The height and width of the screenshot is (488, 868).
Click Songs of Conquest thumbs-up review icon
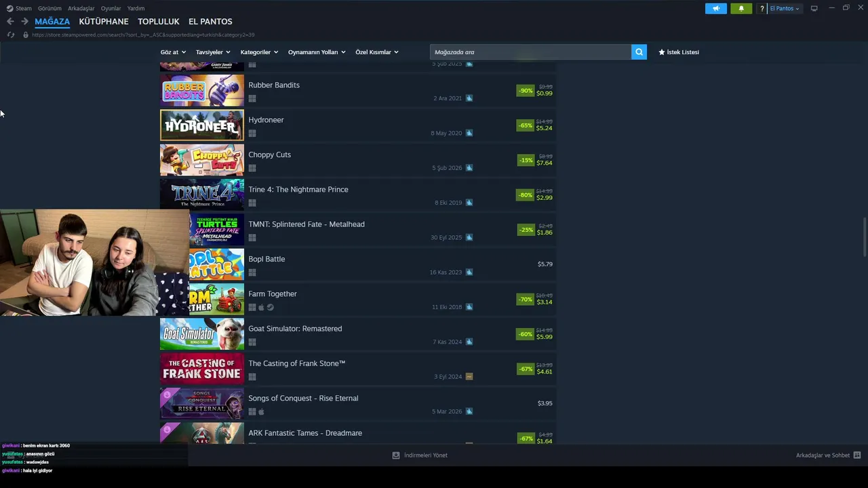(469, 411)
